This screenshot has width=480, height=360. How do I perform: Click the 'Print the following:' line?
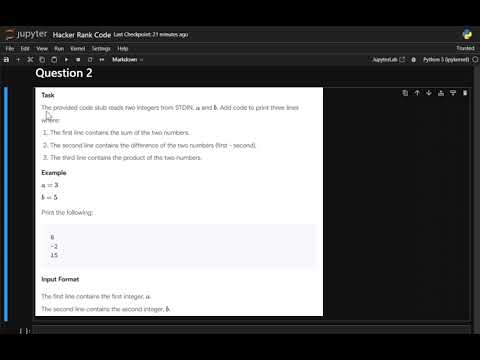click(67, 212)
